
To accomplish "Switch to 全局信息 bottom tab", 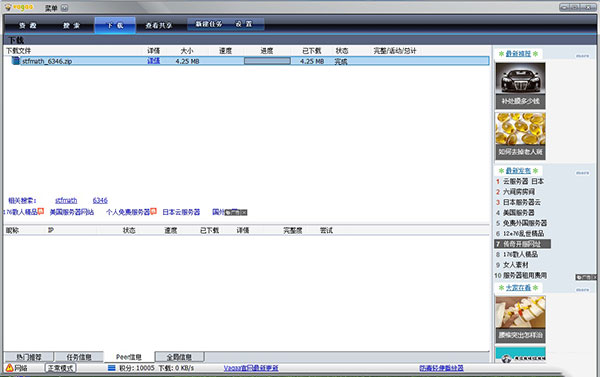I will coord(179,357).
